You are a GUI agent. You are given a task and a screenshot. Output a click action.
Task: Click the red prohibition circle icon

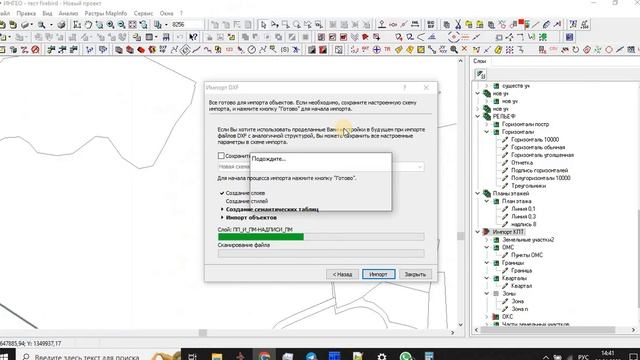coord(36,50)
